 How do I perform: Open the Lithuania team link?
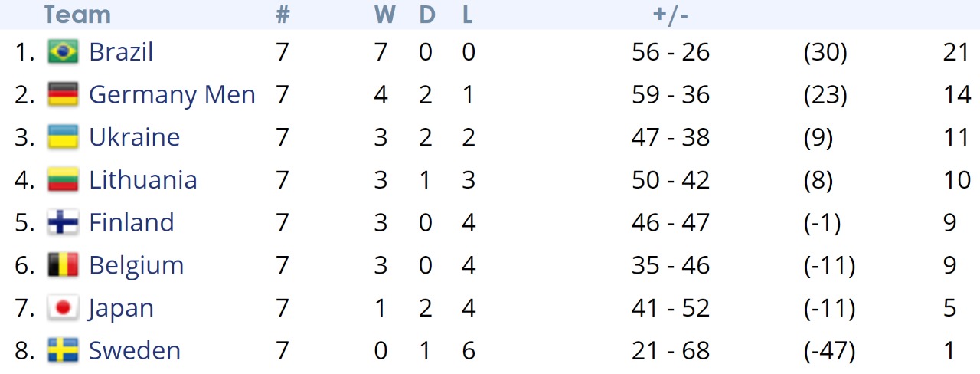coord(143,180)
